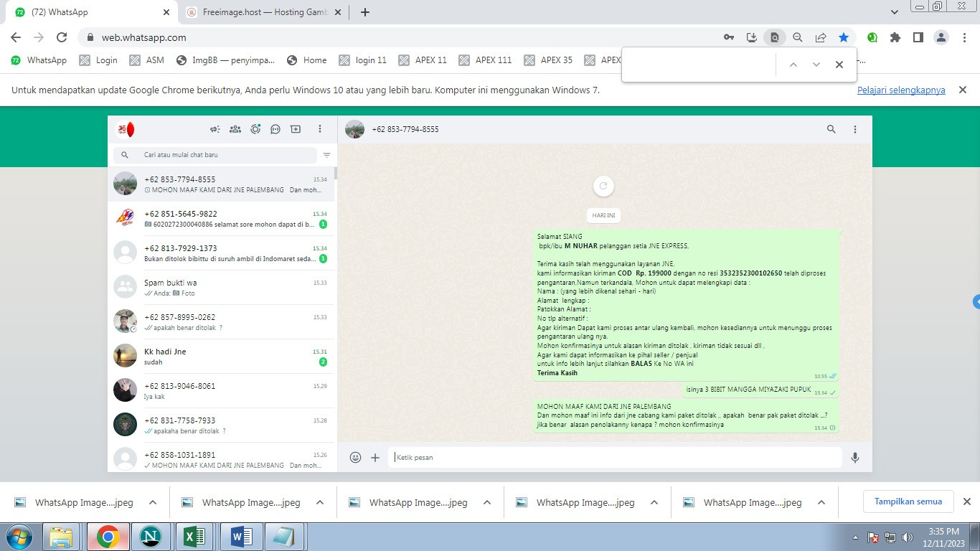Open the Extensions puzzle icon
980x551 pixels.
pos(895,37)
